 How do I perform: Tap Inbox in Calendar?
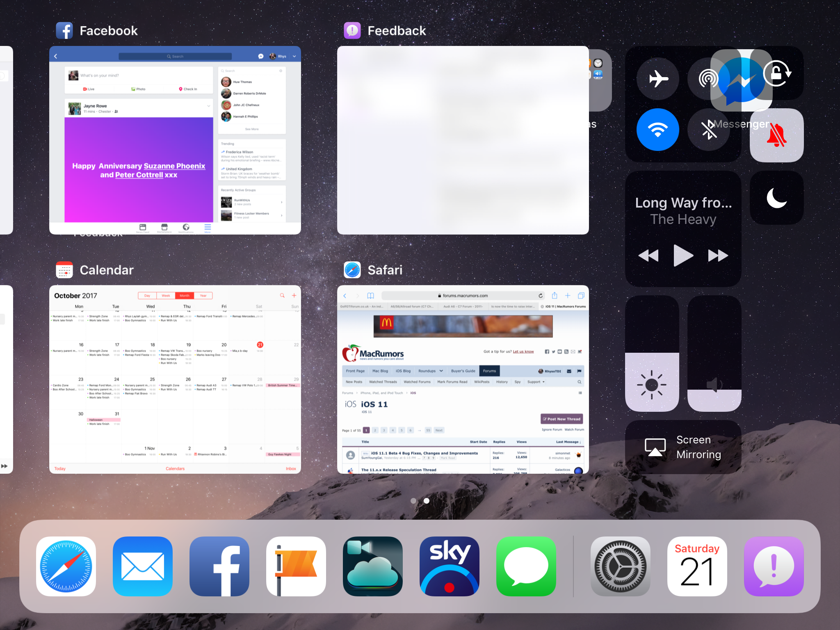click(x=291, y=468)
